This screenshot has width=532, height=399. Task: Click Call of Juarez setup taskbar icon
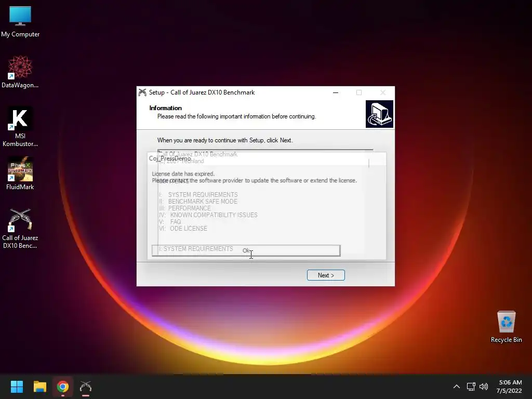(86, 387)
